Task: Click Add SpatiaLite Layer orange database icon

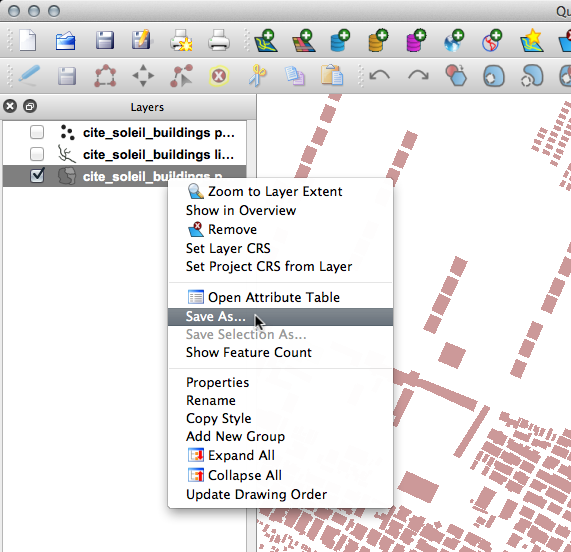Action: click(x=378, y=40)
